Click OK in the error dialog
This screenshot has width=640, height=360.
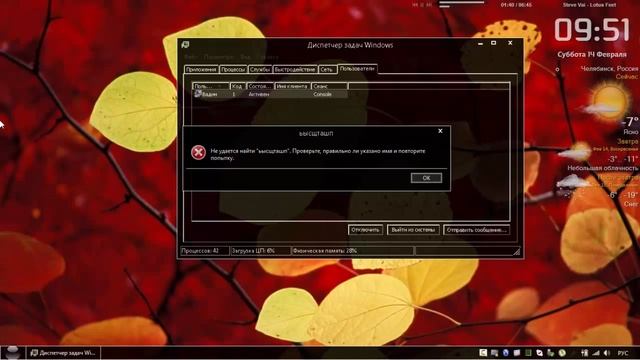click(x=426, y=178)
